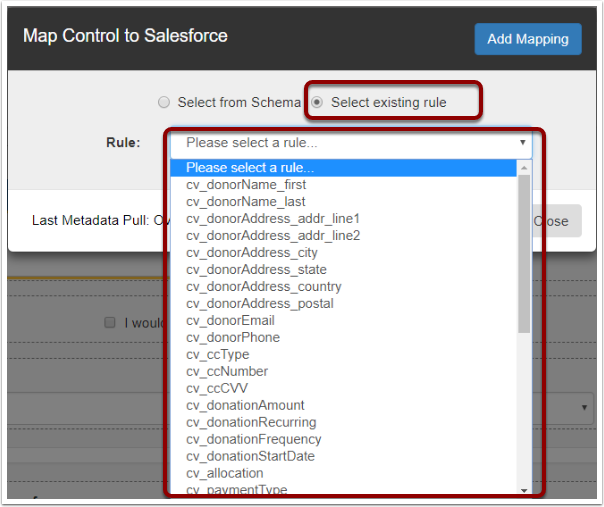Select cv_donationAmount rule
This screenshot has height=507, width=604.
pyautogui.click(x=343, y=405)
